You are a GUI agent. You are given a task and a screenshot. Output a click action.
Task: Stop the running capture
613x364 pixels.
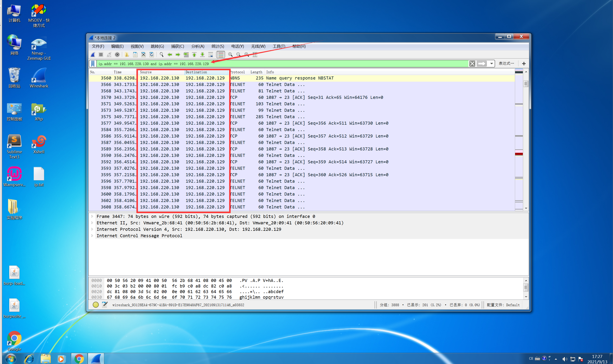click(101, 55)
